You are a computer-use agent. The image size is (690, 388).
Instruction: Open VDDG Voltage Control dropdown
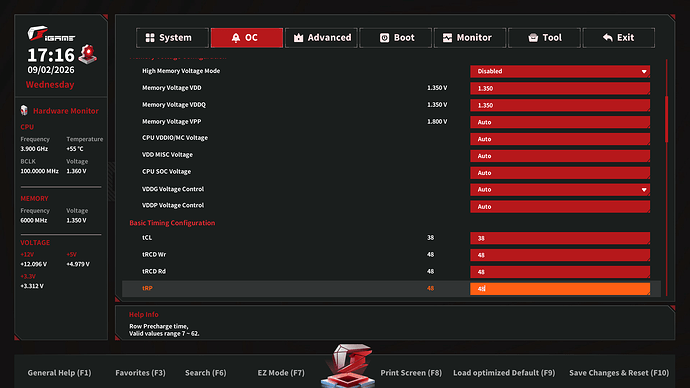pos(560,190)
